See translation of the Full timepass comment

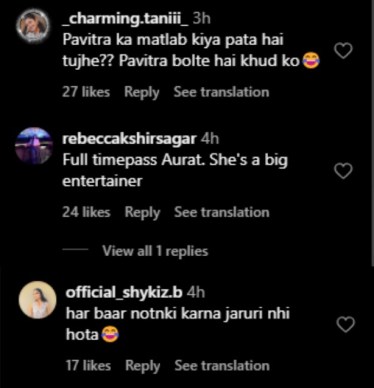222,212
